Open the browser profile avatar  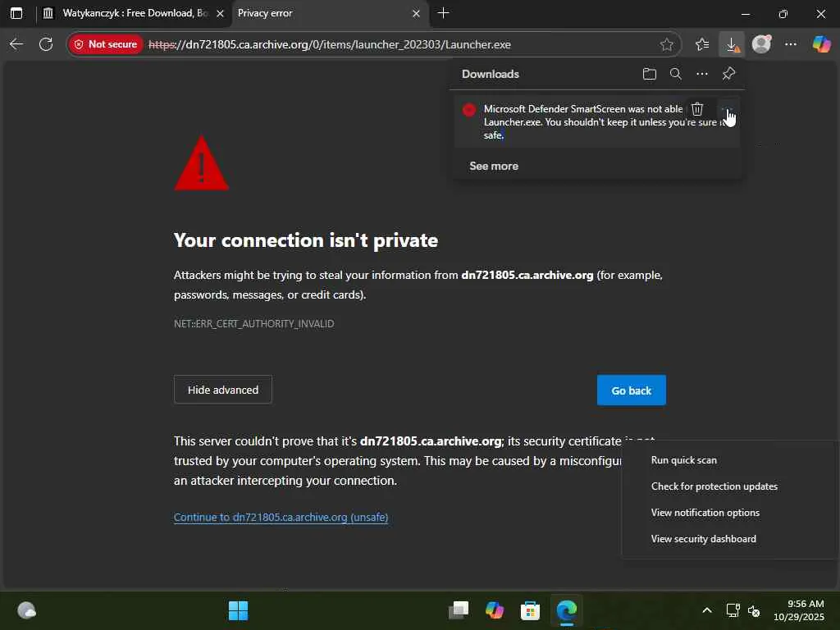[x=761, y=44]
